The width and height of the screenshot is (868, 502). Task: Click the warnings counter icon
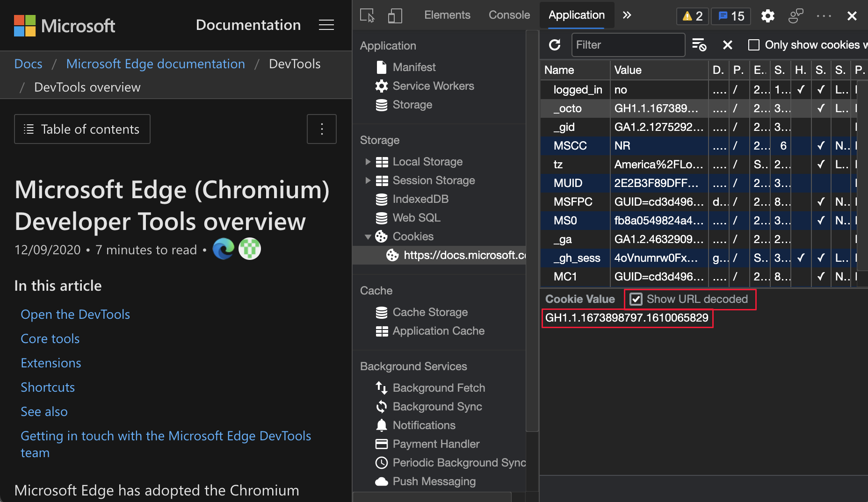(x=692, y=16)
